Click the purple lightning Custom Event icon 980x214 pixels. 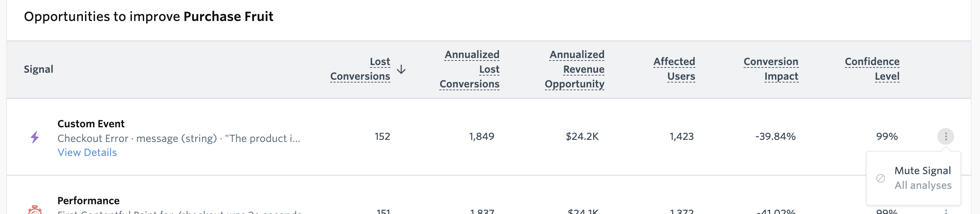(x=35, y=136)
